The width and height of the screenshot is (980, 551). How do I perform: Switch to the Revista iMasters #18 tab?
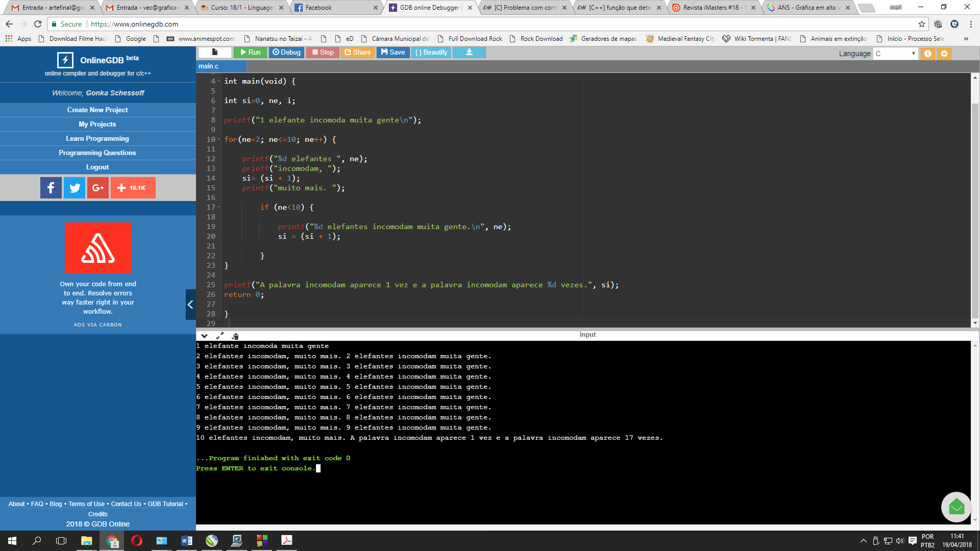point(713,8)
